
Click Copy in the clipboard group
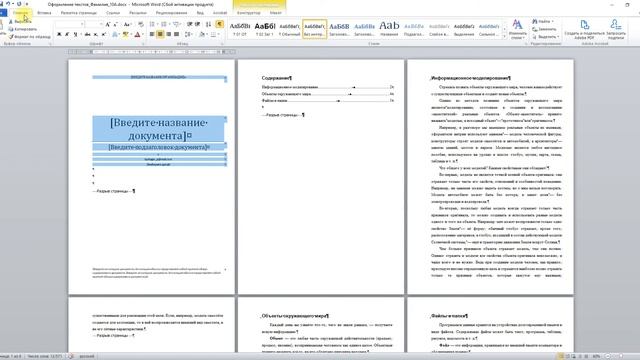[x=22, y=29]
